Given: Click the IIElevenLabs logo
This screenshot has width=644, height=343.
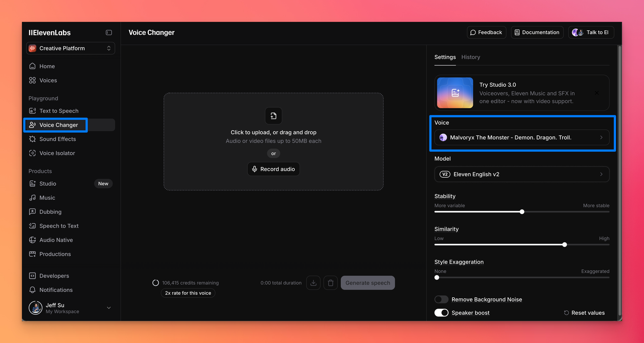Looking at the screenshot, I should 50,32.
